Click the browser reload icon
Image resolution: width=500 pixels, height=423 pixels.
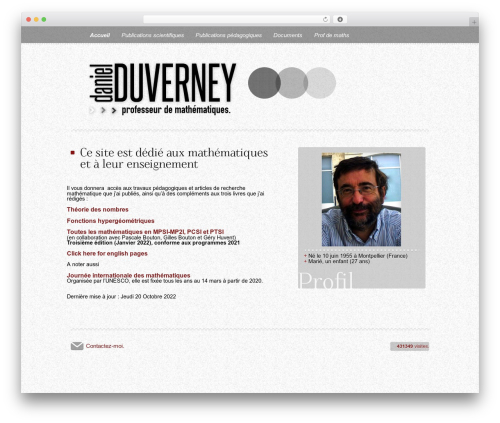click(325, 20)
